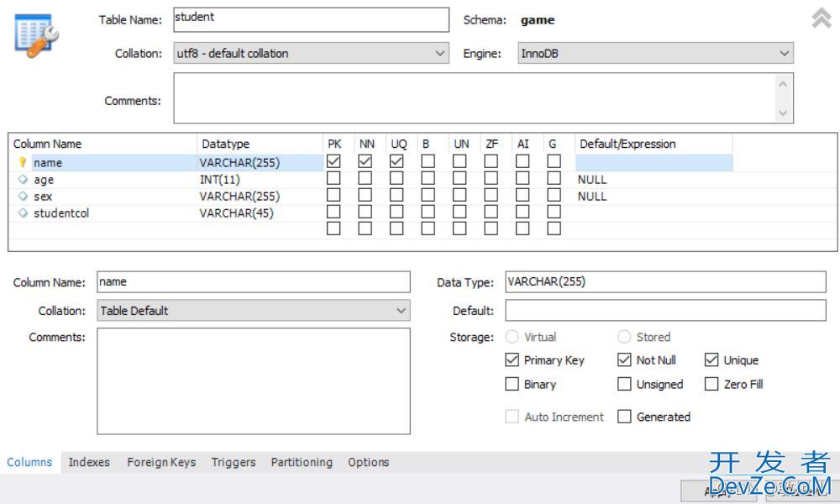Click the table editor icon with wrench
This screenshot has height=504, width=840.
pos(36,35)
